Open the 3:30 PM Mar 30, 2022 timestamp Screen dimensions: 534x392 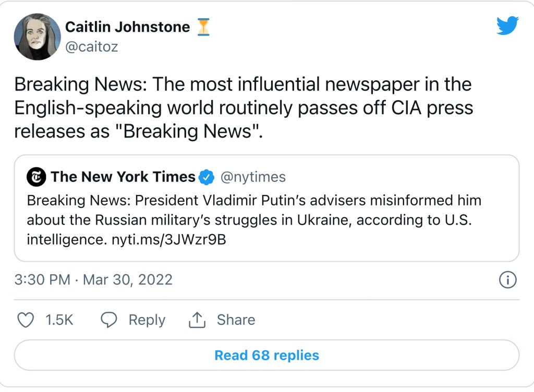click(93, 280)
